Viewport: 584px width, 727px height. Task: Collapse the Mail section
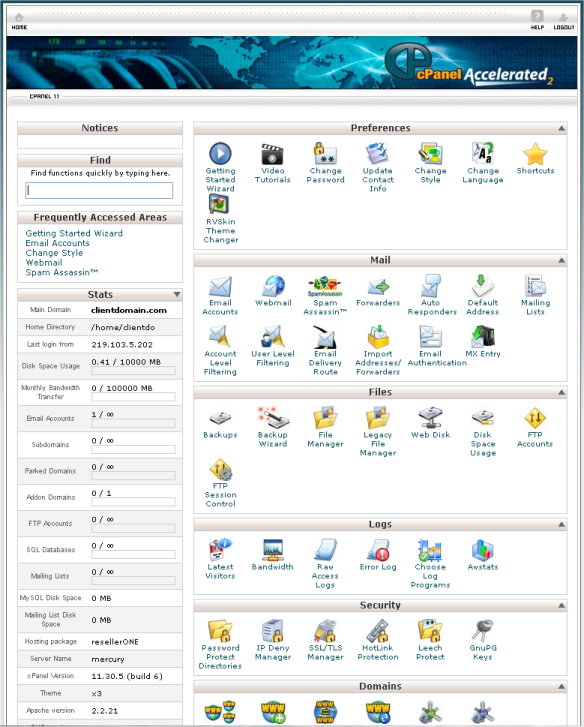561,260
